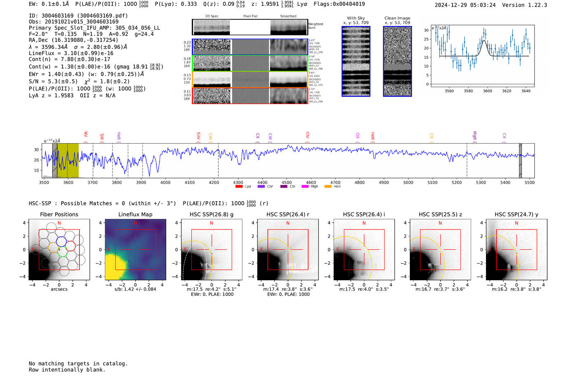Click the green fiber circle in Fiber Positions
The height and width of the screenshot is (392, 576).
point(62,251)
